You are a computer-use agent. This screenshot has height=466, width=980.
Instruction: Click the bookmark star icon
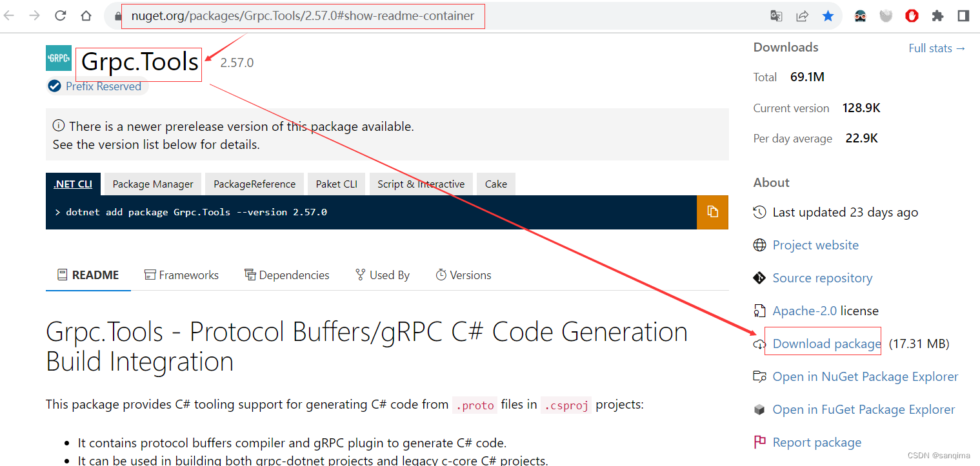click(x=828, y=16)
